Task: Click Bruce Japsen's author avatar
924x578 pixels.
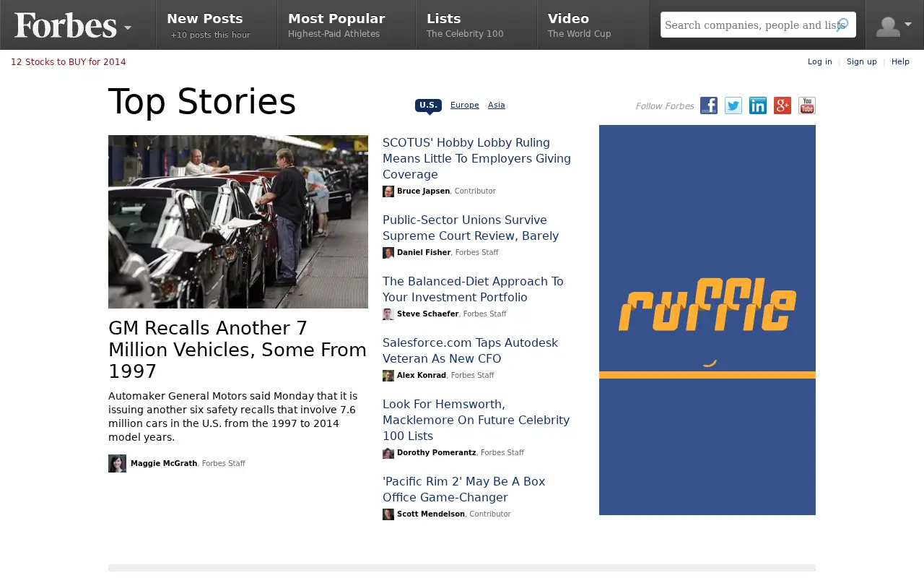Action: 388,191
